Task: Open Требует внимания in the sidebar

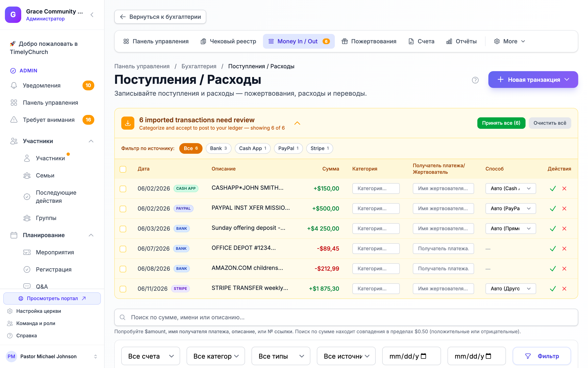Action: coord(52,120)
